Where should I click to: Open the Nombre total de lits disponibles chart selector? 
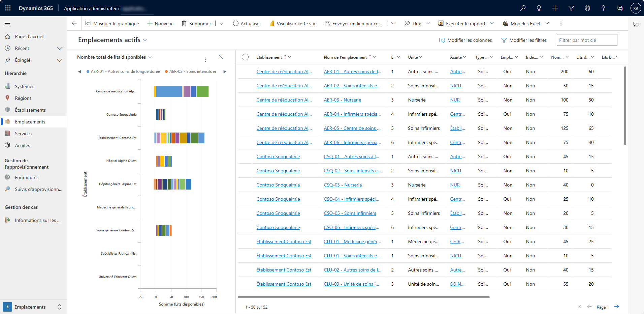(115, 57)
